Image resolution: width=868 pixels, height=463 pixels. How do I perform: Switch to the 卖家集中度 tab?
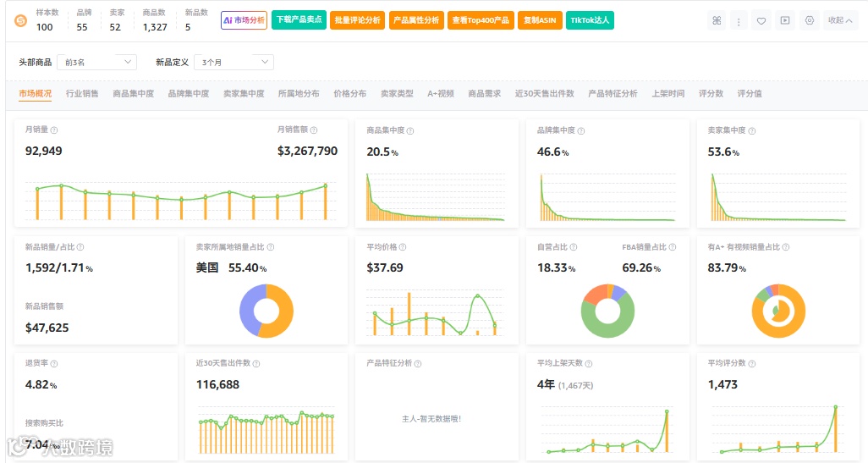tap(244, 94)
